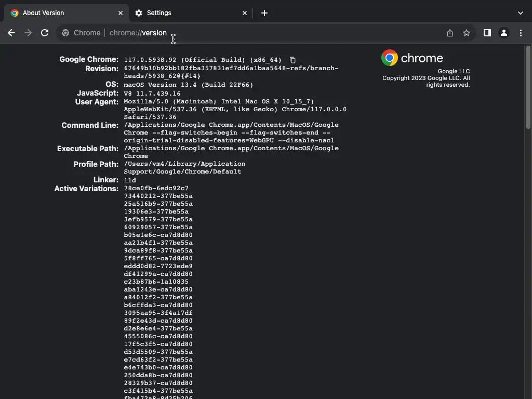532x399 pixels.
Task: Click variation '4555086c-ca7d8d80'
Action: [x=158, y=336]
